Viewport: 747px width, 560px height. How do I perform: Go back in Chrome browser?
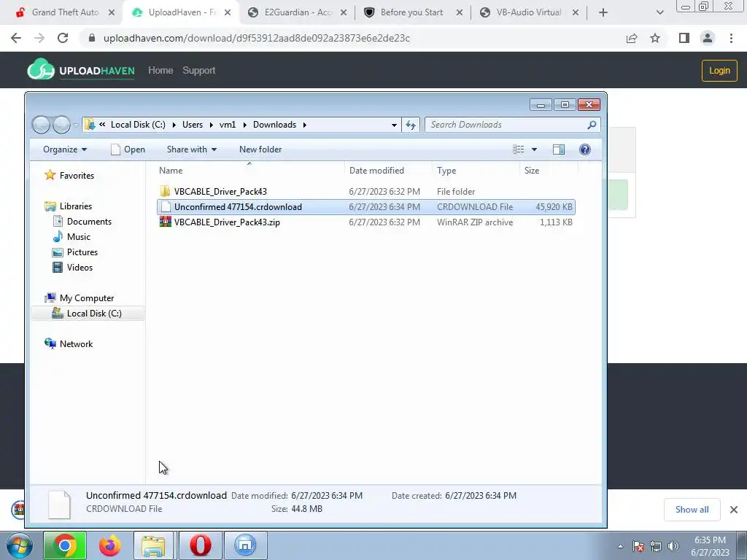pos(16,38)
